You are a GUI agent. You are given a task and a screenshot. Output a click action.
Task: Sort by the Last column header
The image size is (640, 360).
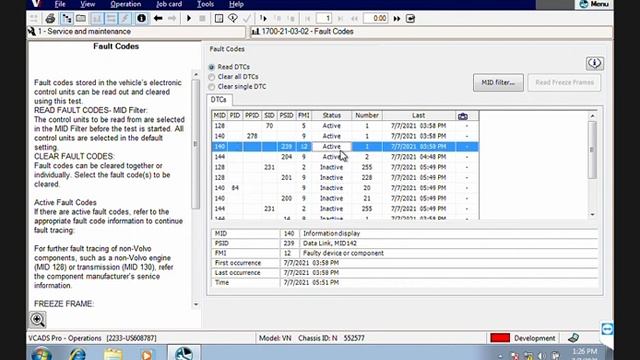click(x=418, y=116)
